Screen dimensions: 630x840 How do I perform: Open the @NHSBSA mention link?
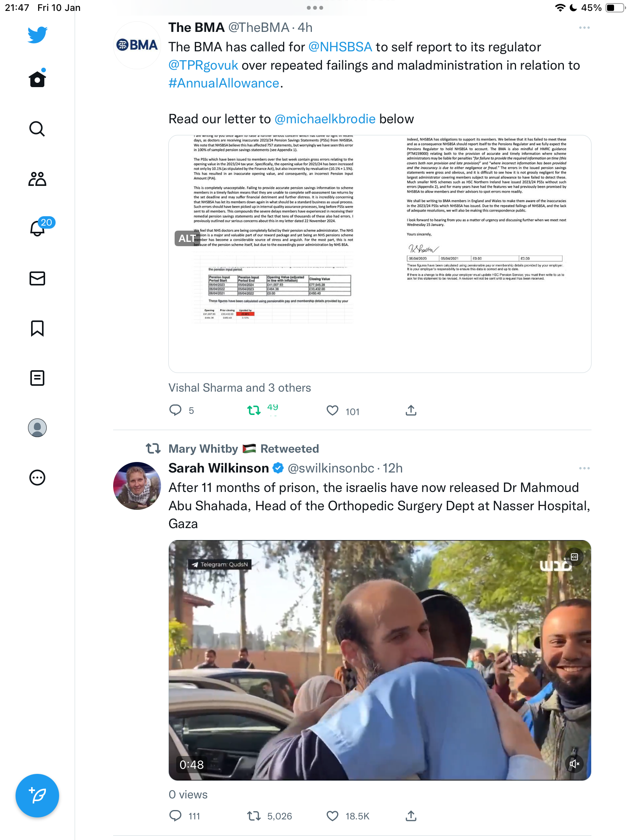[340, 47]
